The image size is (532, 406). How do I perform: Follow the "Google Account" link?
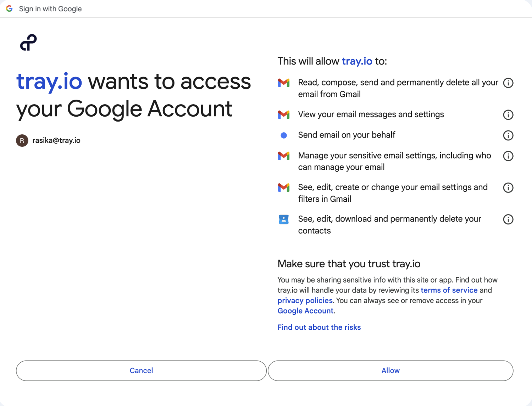305,311
